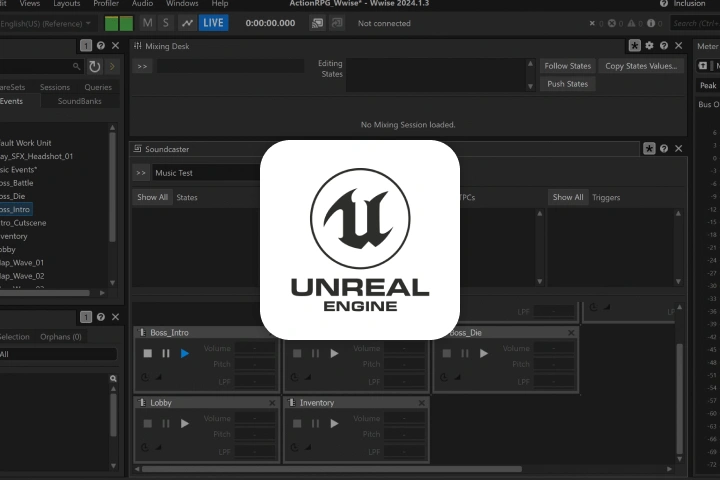This screenshot has width=720, height=480.
Task: Click the Search field in the toolbar
Action: coord(695,23)
